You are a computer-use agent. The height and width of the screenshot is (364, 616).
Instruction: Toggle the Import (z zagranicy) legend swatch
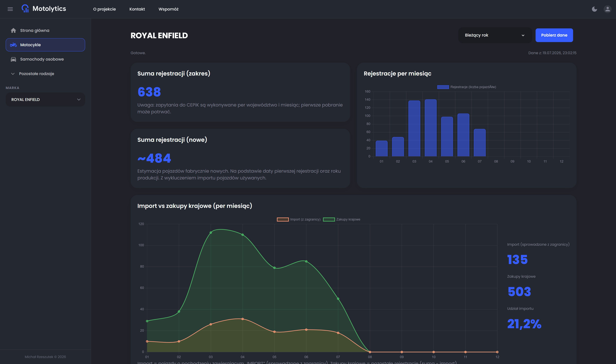click(x=283, y=220)
